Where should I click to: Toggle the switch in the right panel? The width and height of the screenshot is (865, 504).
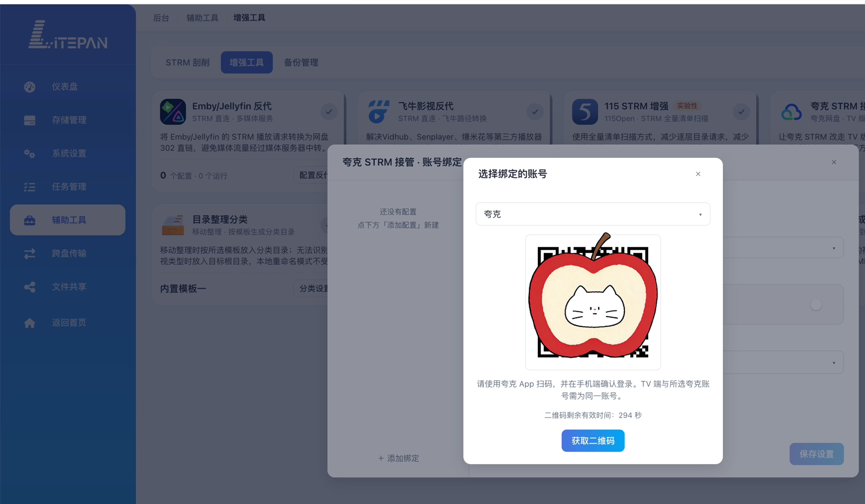click(x=816, y=305)
